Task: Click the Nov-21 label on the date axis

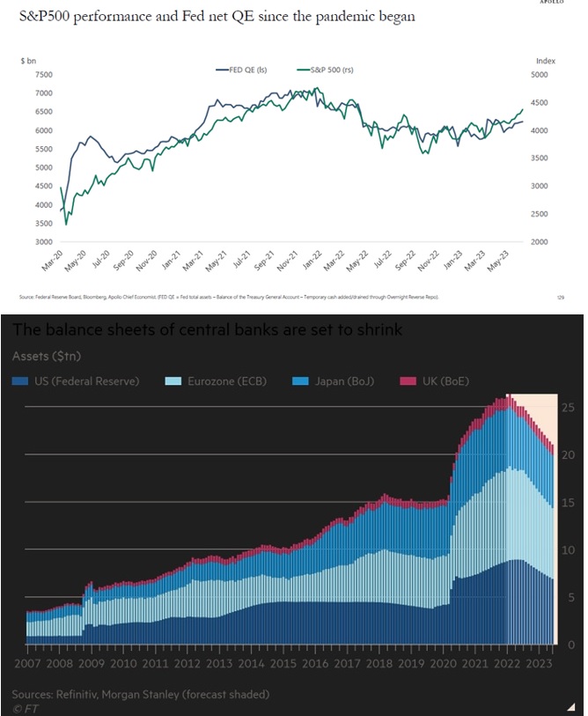Action: tap(287, 262)
